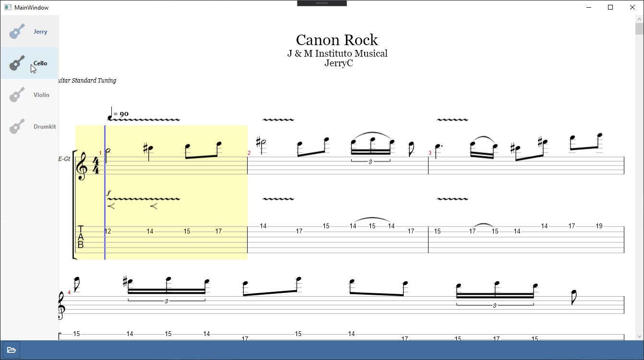Click the tempo marking 90
Viewport: 644px width, 360px height.
(x=124, y=114)
